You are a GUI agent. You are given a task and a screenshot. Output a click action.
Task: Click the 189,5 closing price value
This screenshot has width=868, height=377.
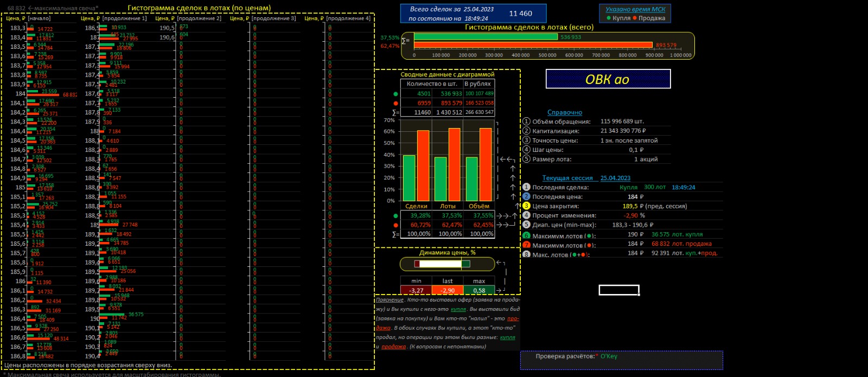630,206
